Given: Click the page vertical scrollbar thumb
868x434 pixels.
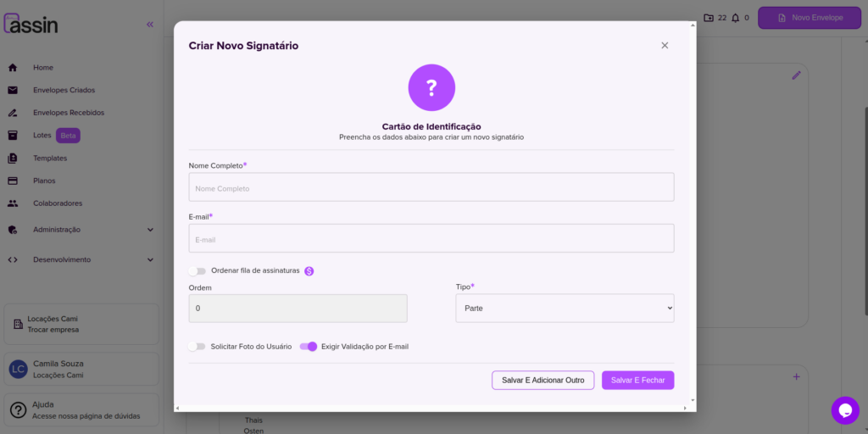Looking at the screenshot, I should tap(865, 210).
